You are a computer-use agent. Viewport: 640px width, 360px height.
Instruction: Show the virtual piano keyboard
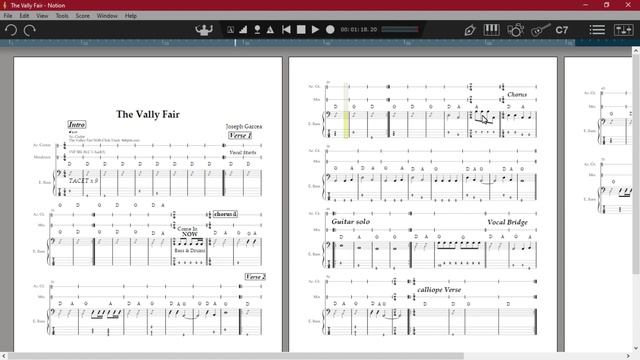491,30
